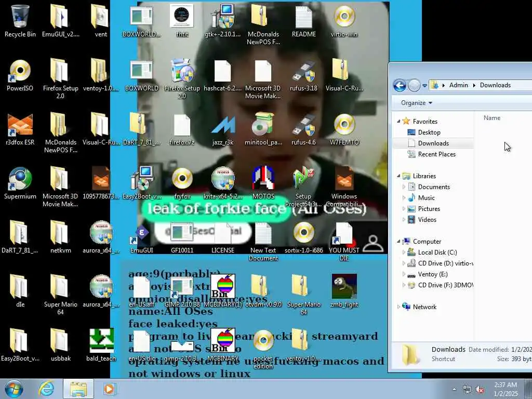The height and width of the screenshot is (399, 532).
Task: Open the Recycle Bin desktop icon
Action: (20, 20)
